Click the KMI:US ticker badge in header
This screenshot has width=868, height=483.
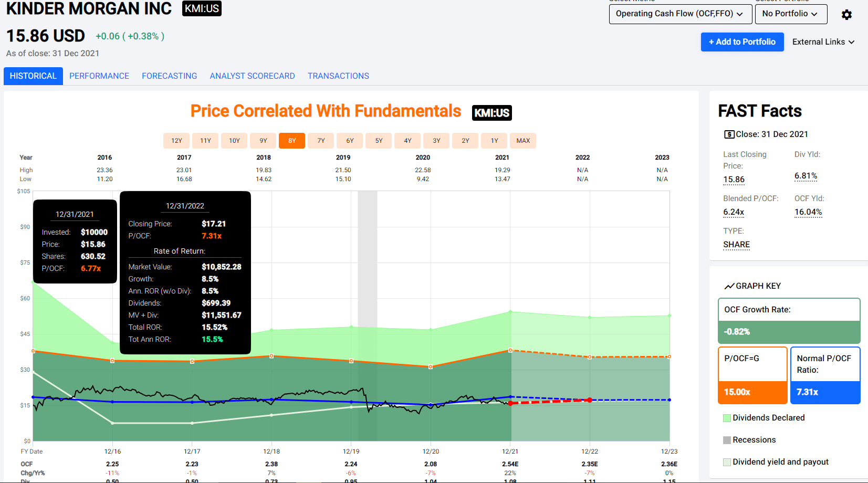(202, 8)
